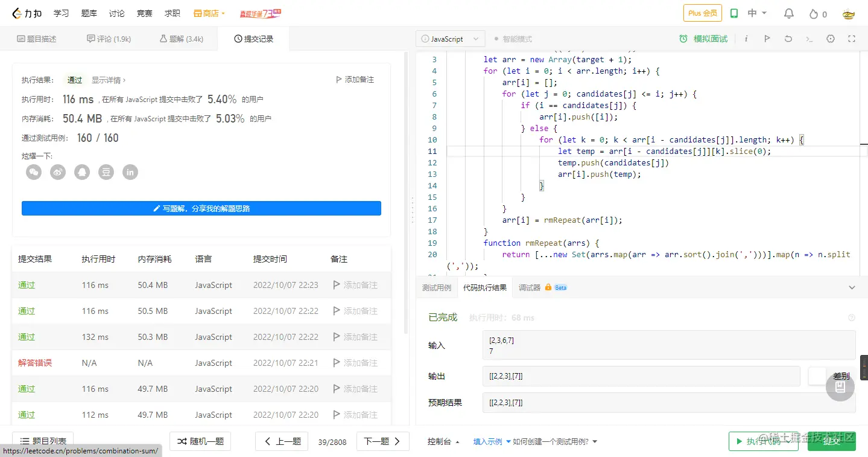Screen dimensions: 868x457
Task: Click the 输出 result field
Action: click(x=641, y=376)
